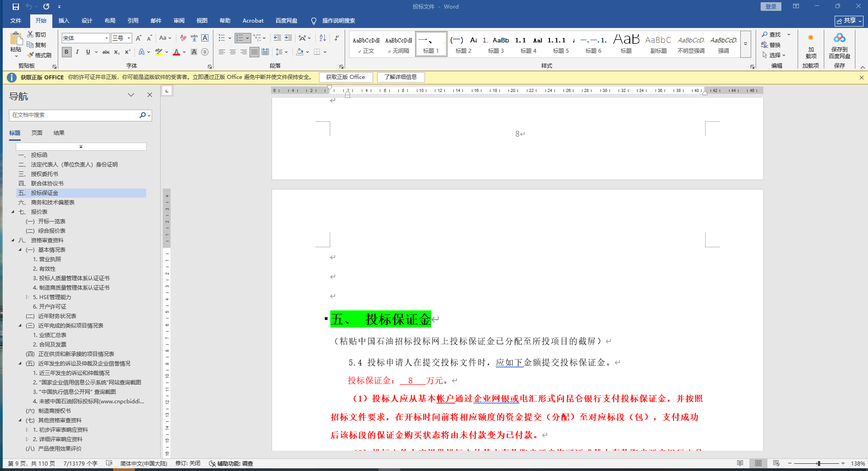Click the 登录 sign-in button

(771, 6)
